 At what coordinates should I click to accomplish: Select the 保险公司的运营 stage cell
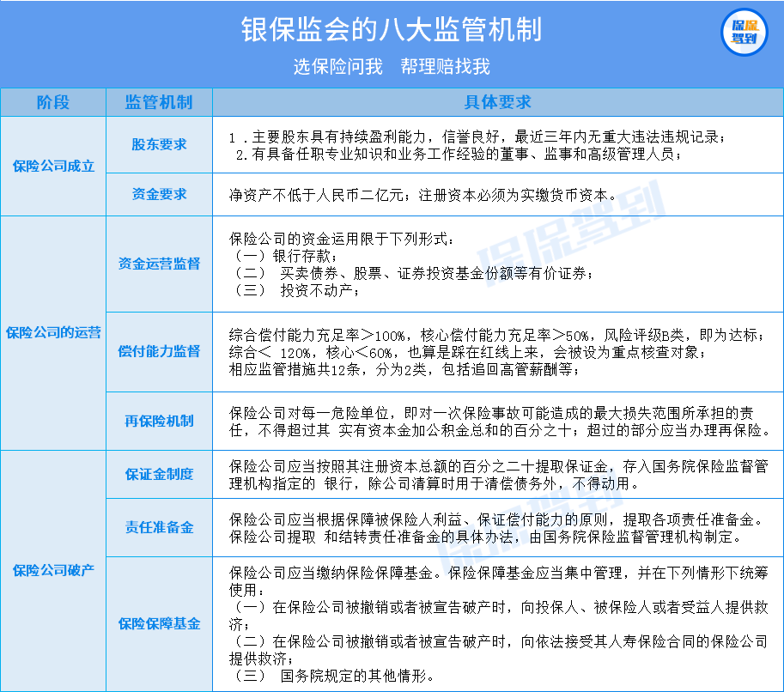(53, 332)
